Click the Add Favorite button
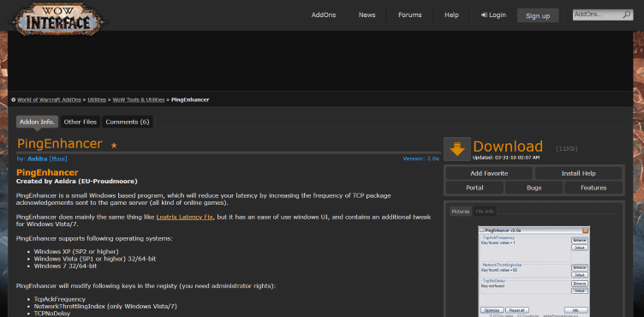Viewport: 644px width, 317px height. point(489,174)
